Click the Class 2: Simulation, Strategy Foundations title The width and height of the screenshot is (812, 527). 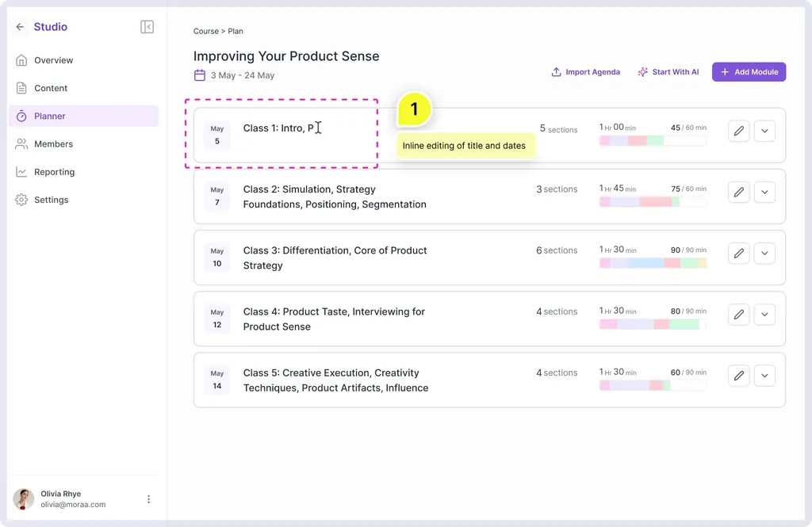(x=335, y=197)
